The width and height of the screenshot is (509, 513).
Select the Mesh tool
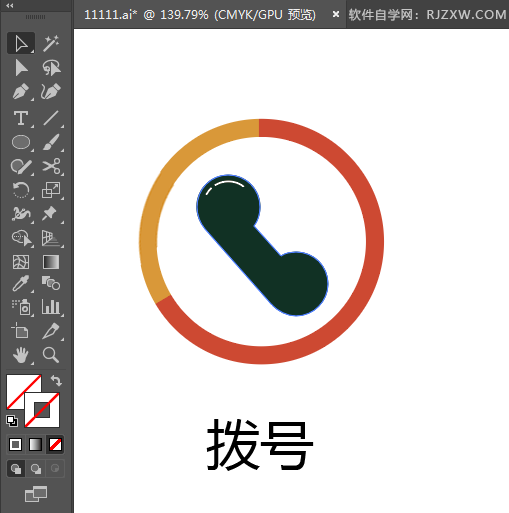(x=21, y=262)
